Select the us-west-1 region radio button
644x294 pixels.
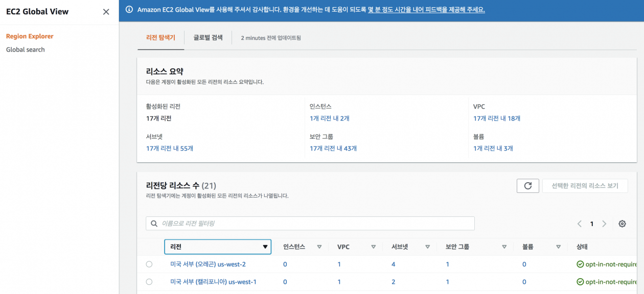(x=149, y=281)
